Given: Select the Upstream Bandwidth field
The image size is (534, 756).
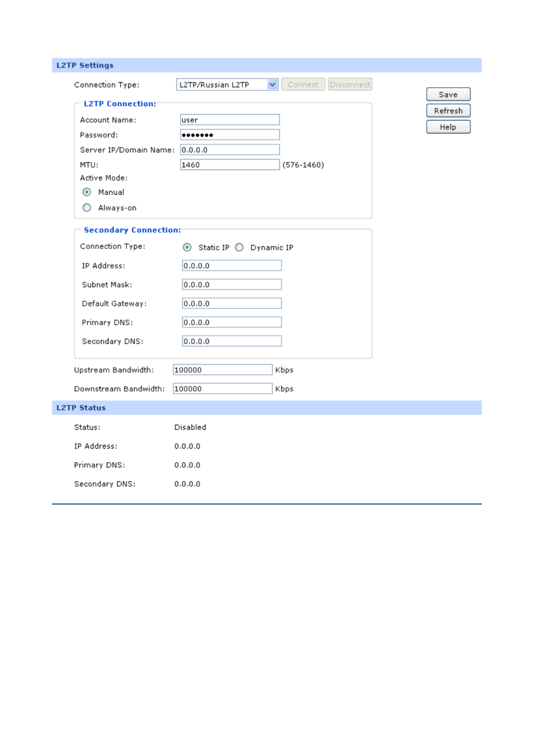Looking at the screenshot, I should (x=222, y=370).
